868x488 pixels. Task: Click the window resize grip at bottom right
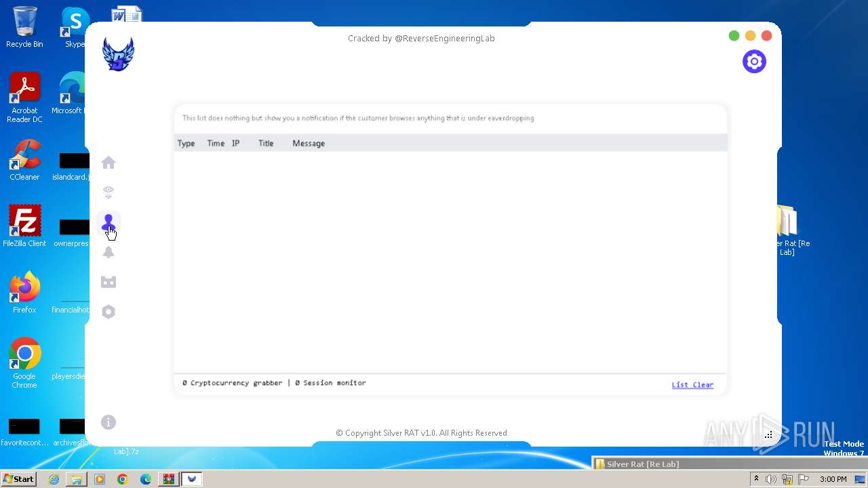(768, 434)
